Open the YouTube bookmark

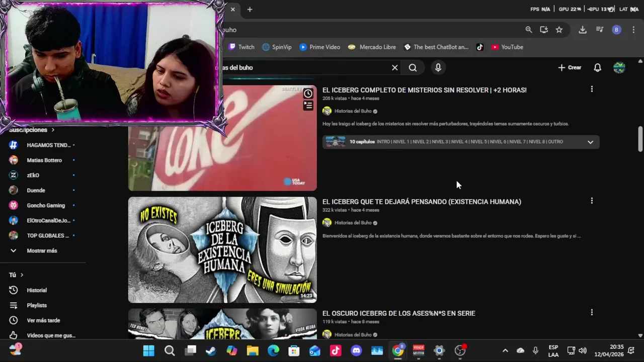click(x=507, y=47)
